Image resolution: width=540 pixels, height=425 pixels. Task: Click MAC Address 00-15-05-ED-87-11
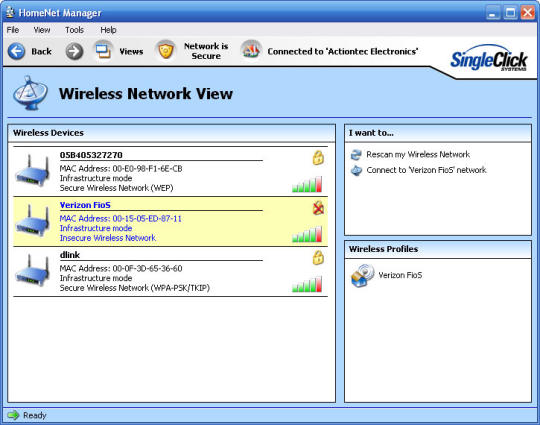pyautogui.click(x=121, y=218)
